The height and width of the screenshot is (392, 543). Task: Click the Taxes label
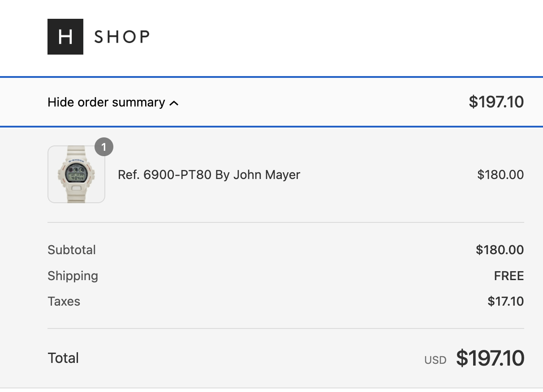[64, 301]
